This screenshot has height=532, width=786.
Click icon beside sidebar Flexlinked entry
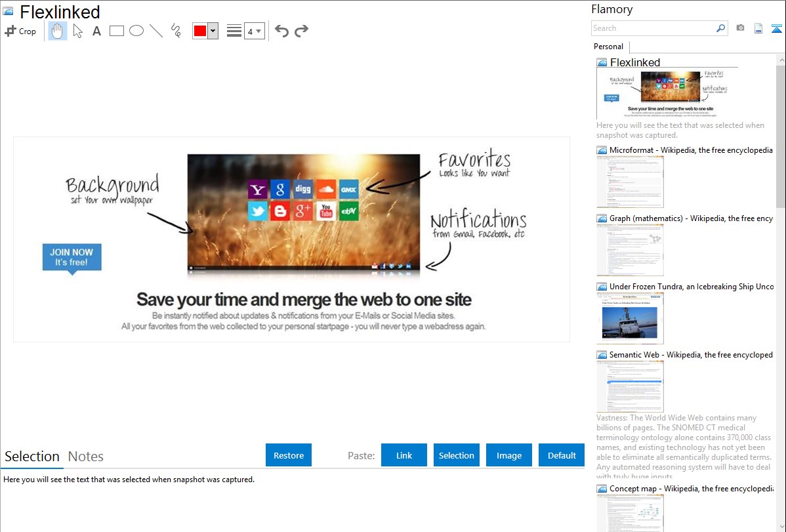click(602, 63)
